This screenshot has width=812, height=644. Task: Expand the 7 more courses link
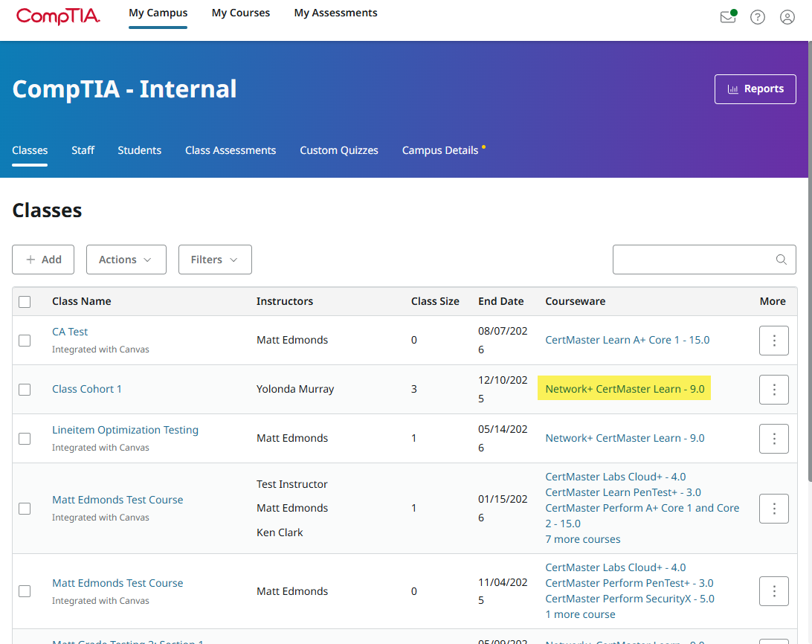coord(582,539)
